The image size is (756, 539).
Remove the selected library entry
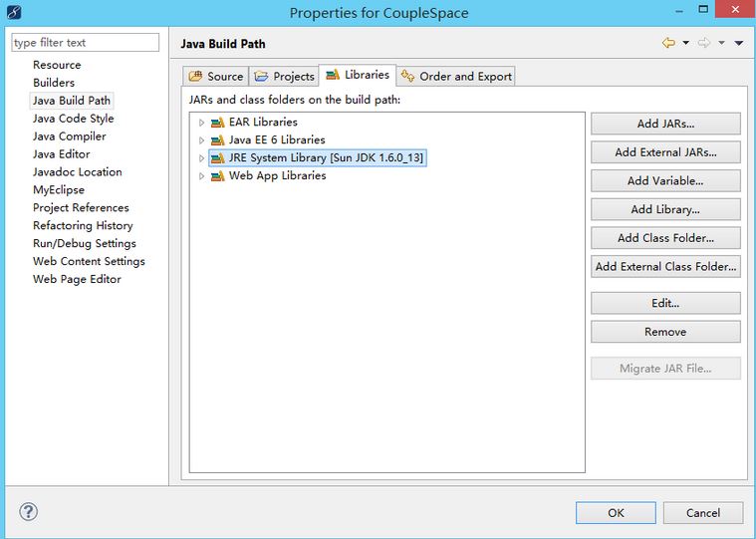665,332
